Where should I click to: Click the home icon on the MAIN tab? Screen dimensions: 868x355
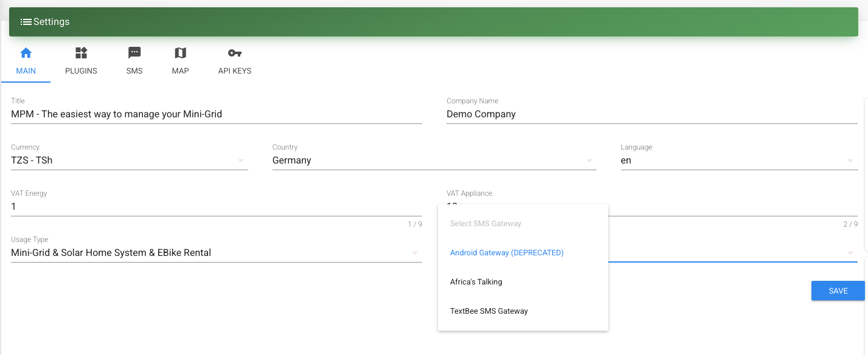[x=26, y=53]
